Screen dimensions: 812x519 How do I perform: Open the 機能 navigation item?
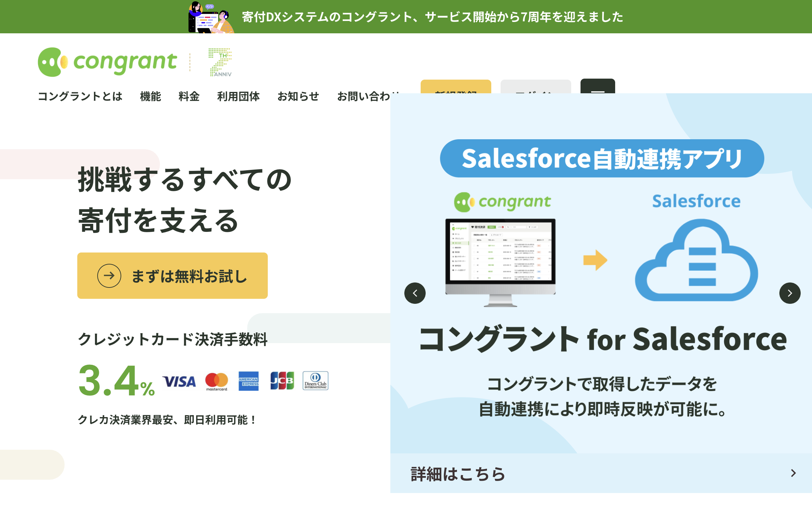(150, 97)
